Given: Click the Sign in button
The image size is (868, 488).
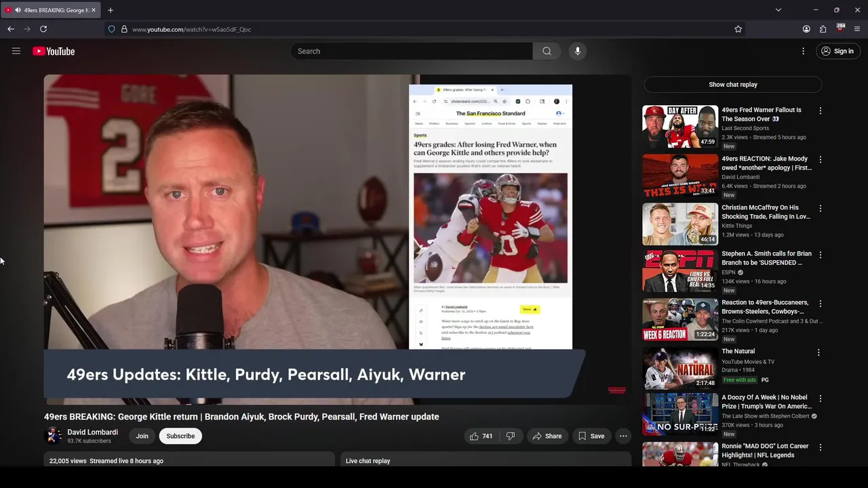Looking at the screenshot, I should coord(837,51).
